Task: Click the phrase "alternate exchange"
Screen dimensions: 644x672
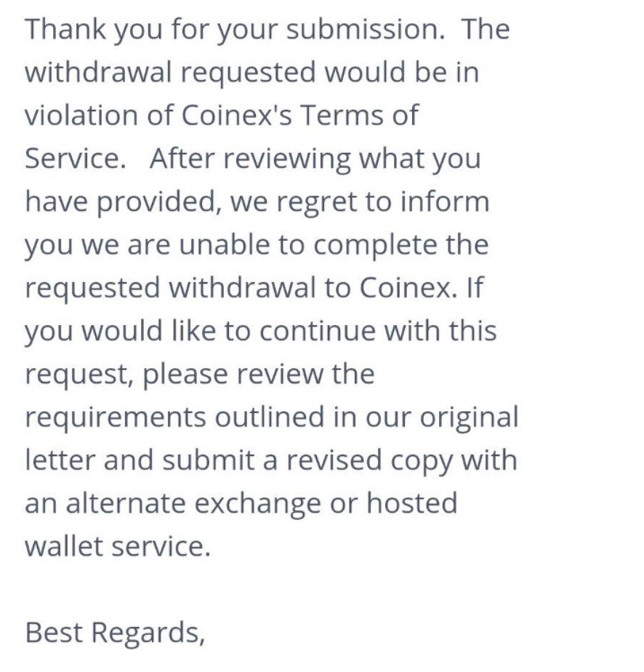Action: [x=193, y=504]
